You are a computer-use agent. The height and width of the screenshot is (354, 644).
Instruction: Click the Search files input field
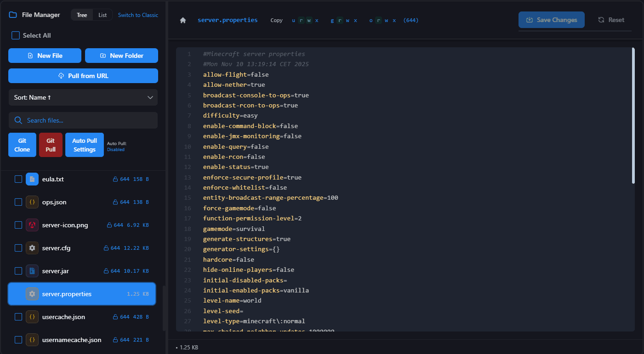[x=83, y=120]
